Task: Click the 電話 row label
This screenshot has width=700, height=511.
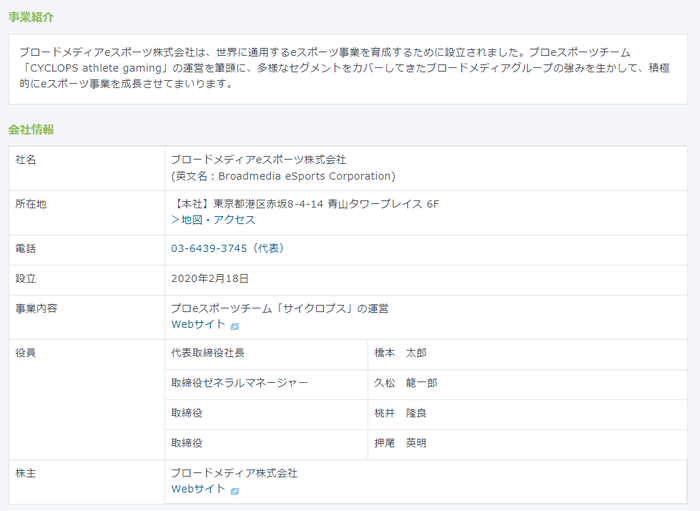Action: (25, 248)
